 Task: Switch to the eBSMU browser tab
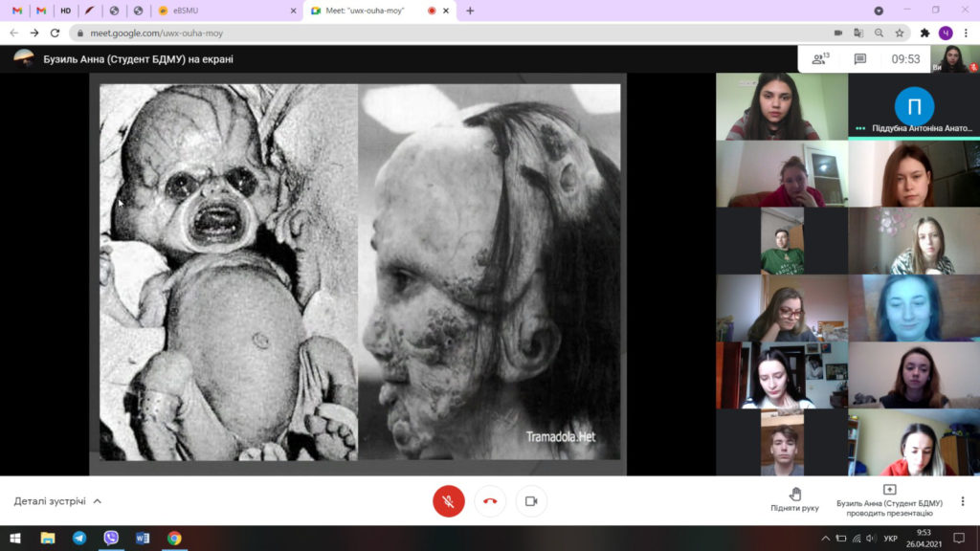(227, 11)
